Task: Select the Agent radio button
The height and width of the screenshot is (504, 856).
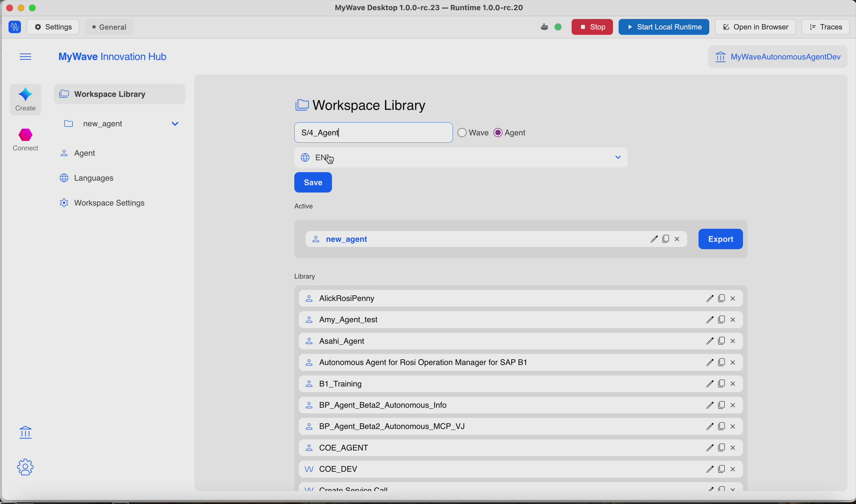Action: pyautogui.click(x=498, y=133)
